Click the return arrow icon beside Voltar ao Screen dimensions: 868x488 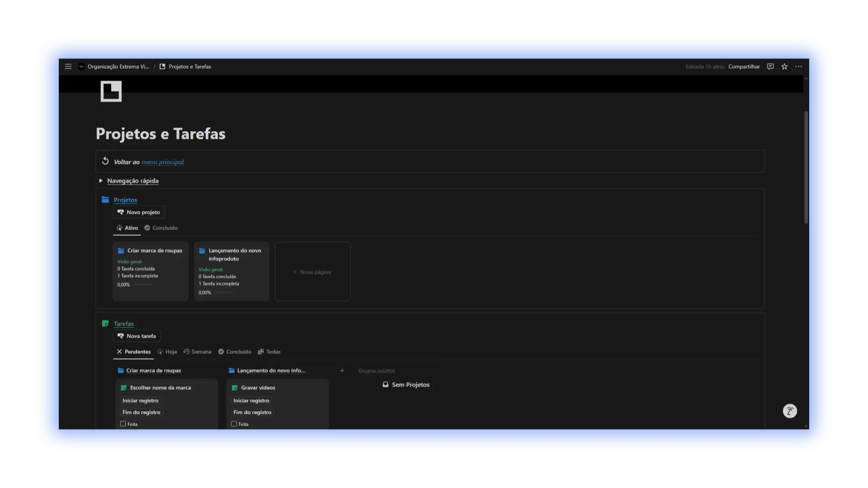(105, 161)
